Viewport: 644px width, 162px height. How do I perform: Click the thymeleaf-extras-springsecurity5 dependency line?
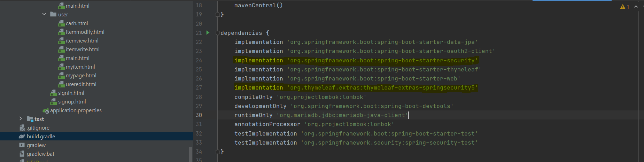click(356, 87)
